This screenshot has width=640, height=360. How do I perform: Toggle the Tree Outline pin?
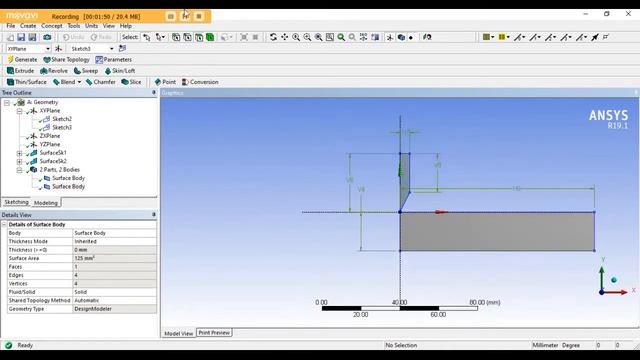tap(154, 93)
